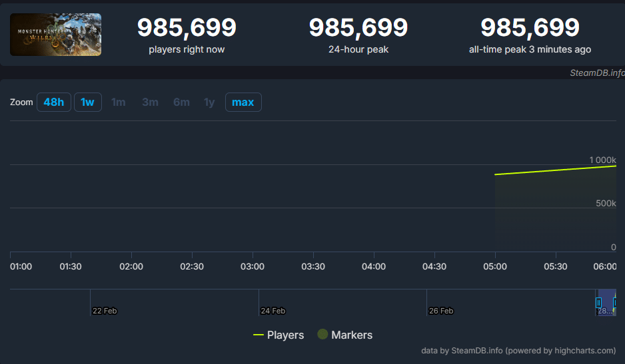Toggle the Players series in the legend
This screenshot has height=364, width=625.
tap(279, 335)
